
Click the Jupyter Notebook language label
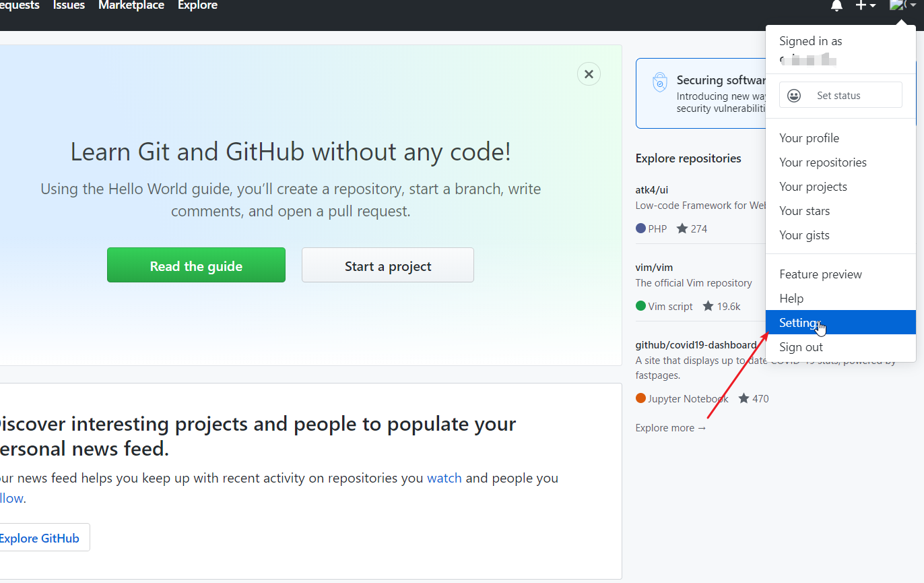coord(682,398)
